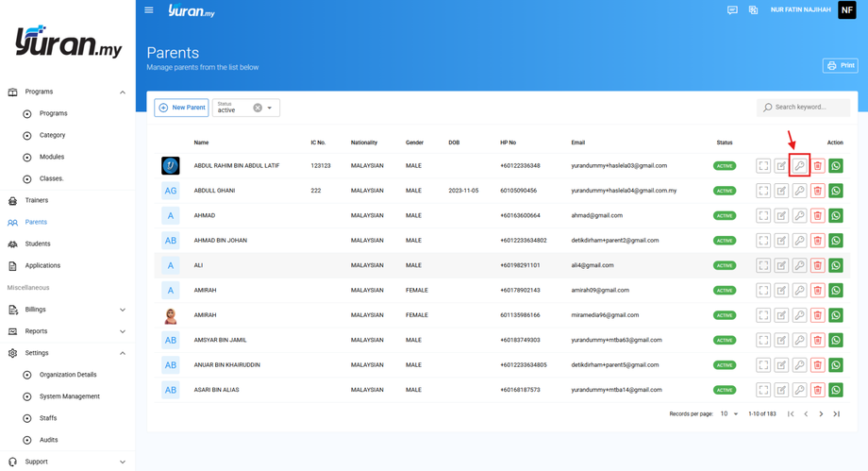This screenshot has height=471, width=868.
Task: Collapse the Programs sidebar section
Action: (x=122, y=93)
